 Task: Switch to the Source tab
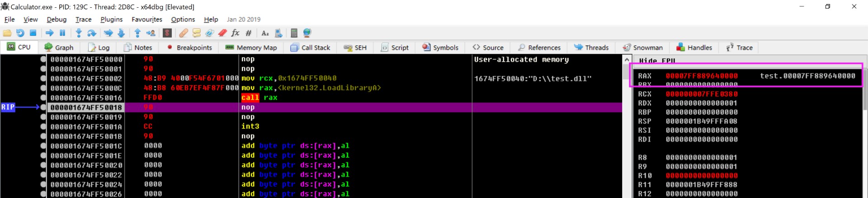tap(488, 48)
